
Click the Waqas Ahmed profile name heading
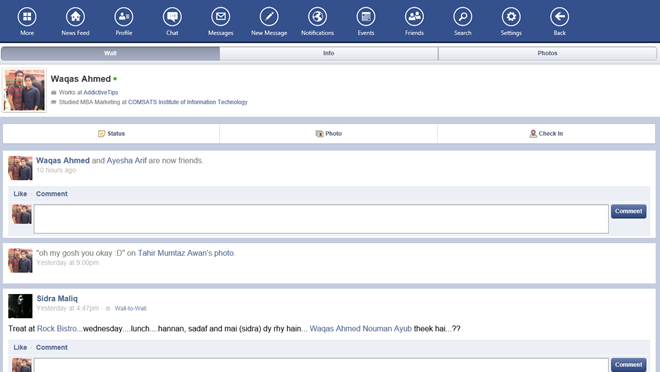click(x=81, y=79)
